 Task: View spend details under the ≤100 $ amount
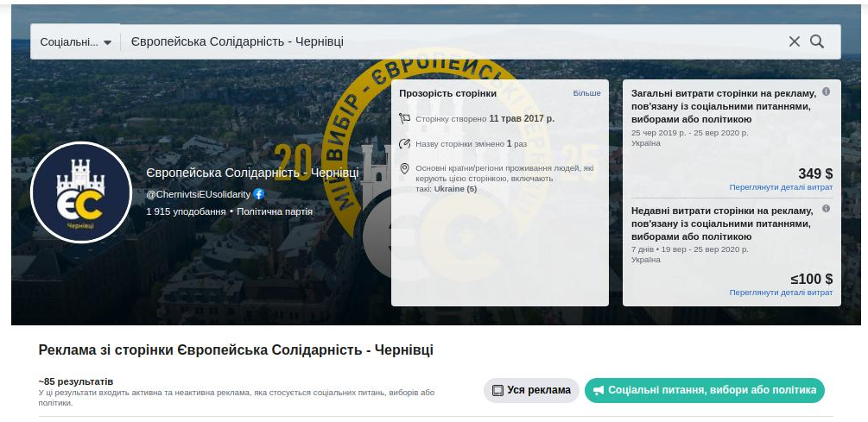pyautogui.click(x=781, y=293)
